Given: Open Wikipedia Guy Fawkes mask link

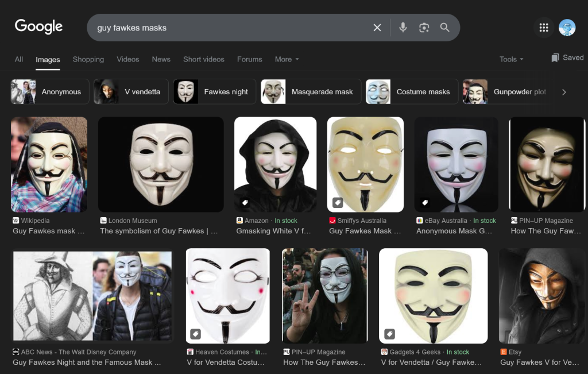Looking at the screenshot, I should tap(49, 231).
